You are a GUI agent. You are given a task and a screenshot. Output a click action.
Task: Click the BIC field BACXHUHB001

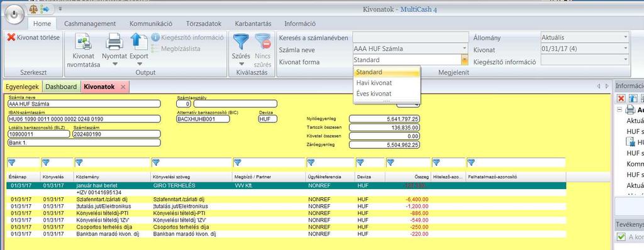click(x=203, y=119)
